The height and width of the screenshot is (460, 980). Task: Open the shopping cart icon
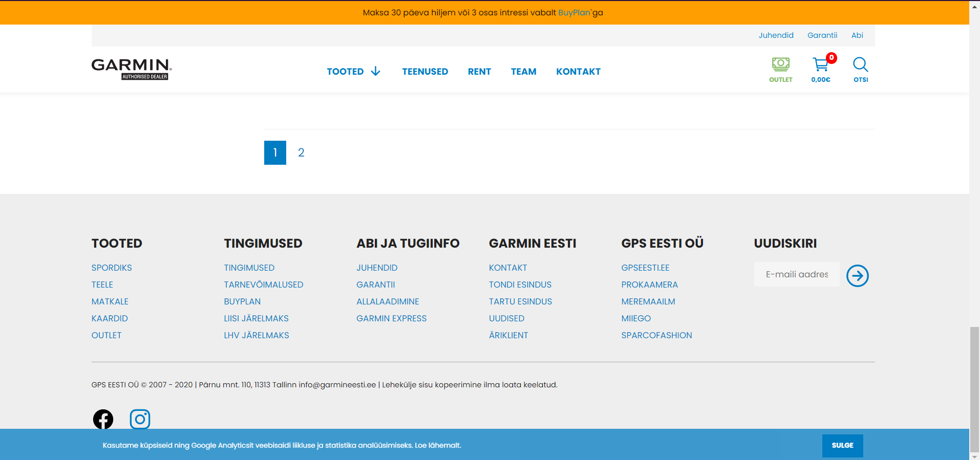click(x=820, y=65)
